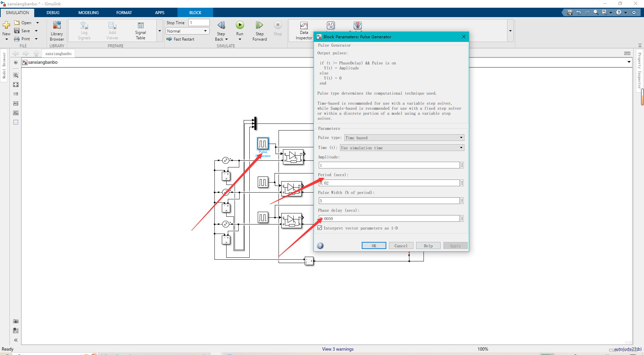644x355 pixels.
Task: Expand the Print button arrow
Action: click(x=36, y=39)
